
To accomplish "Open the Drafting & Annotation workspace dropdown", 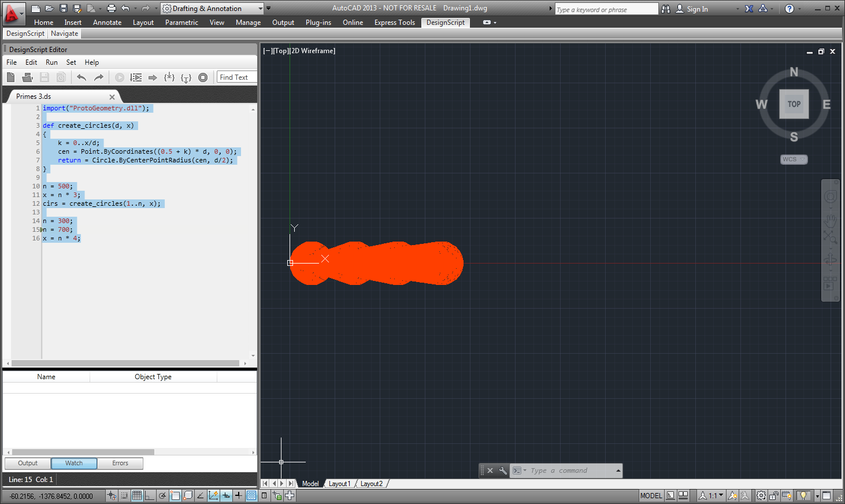I will click(261, 9).
